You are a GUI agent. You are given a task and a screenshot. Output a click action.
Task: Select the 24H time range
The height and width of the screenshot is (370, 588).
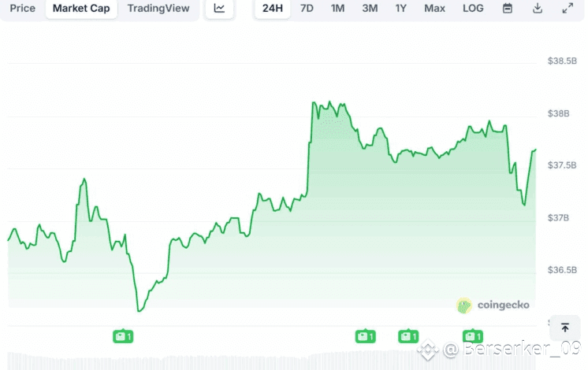point(273,9)
